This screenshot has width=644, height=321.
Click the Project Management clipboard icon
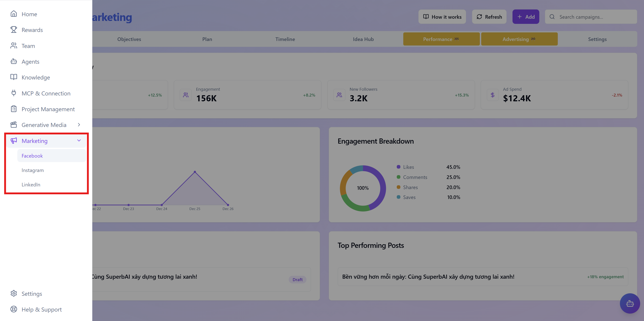pyautogui.click(x=14, y=109)
